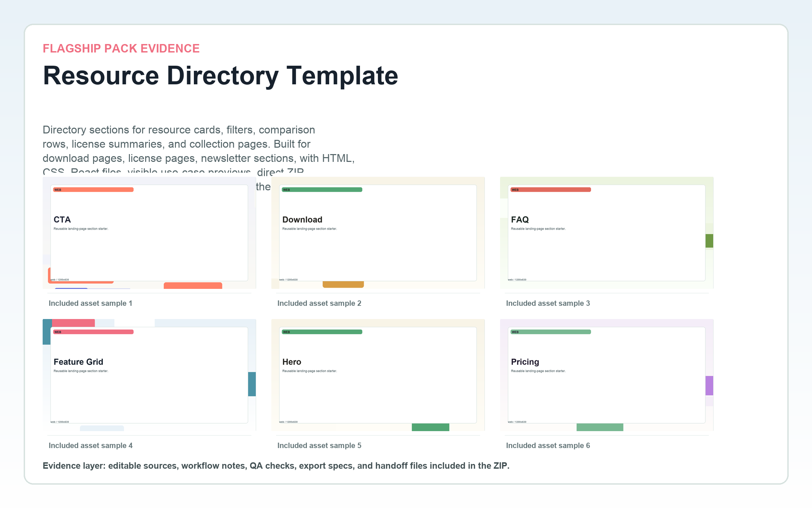
Task: Open the CTA sample thumbnail
Action: tap(149, 233)
